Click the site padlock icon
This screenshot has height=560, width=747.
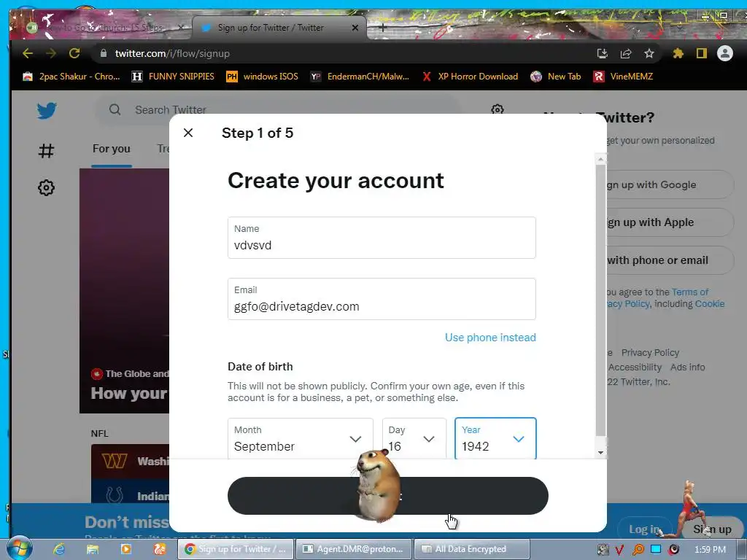tap(104, 53)
